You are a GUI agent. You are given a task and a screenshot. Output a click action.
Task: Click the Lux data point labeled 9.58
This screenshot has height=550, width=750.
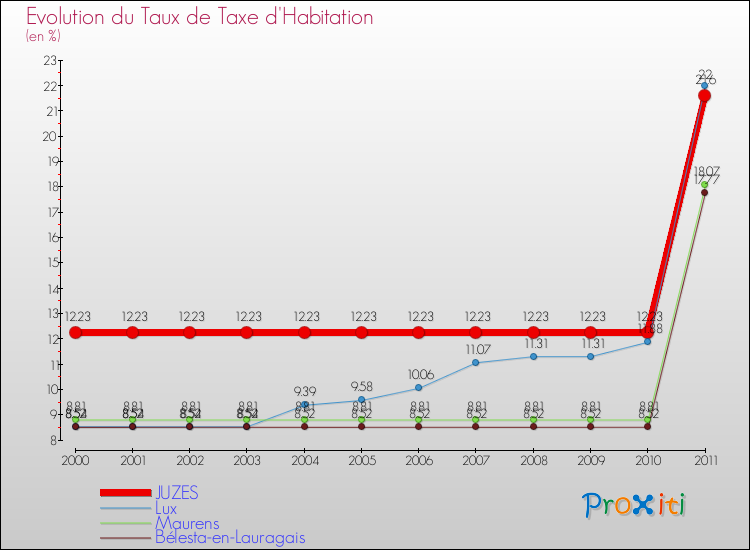pyautogui.click(x=362, y=399)
